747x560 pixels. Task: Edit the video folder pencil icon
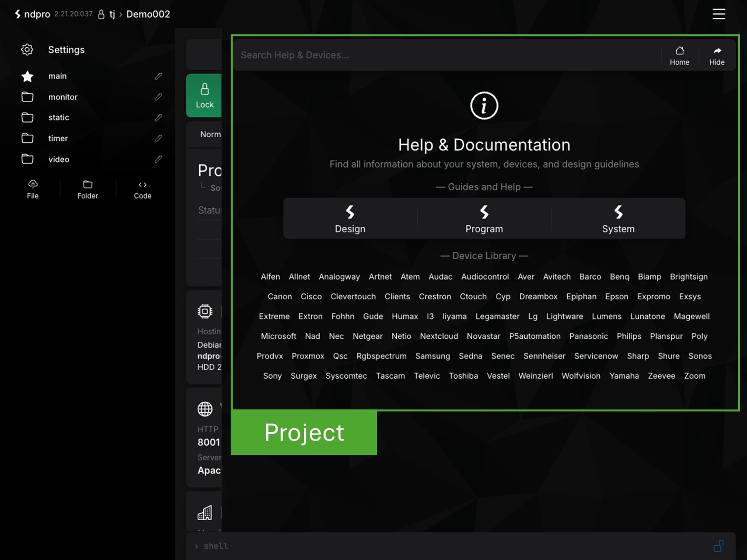[x=158, y=159]
